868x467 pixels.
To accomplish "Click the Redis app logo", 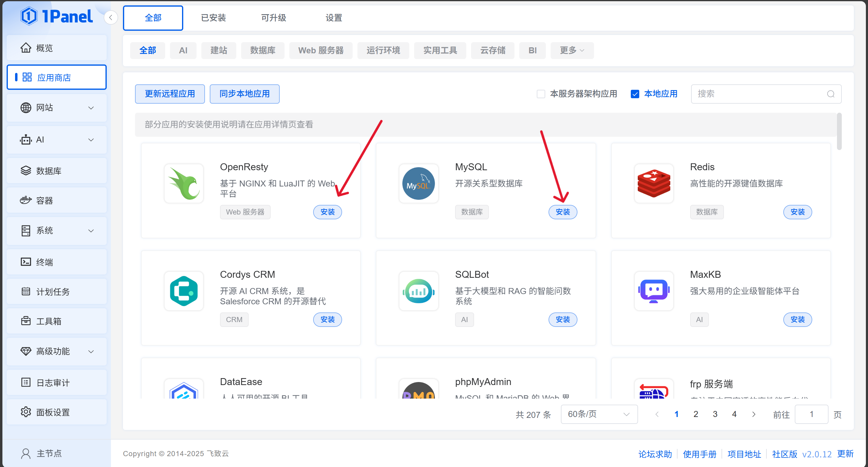I will pos(653,183).
